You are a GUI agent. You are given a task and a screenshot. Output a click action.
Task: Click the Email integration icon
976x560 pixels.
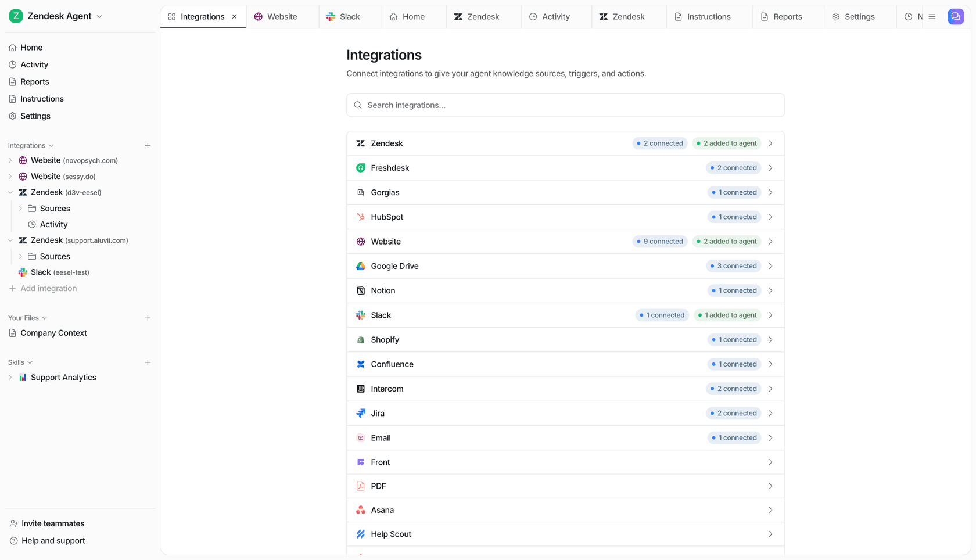(x=361, y=438)
